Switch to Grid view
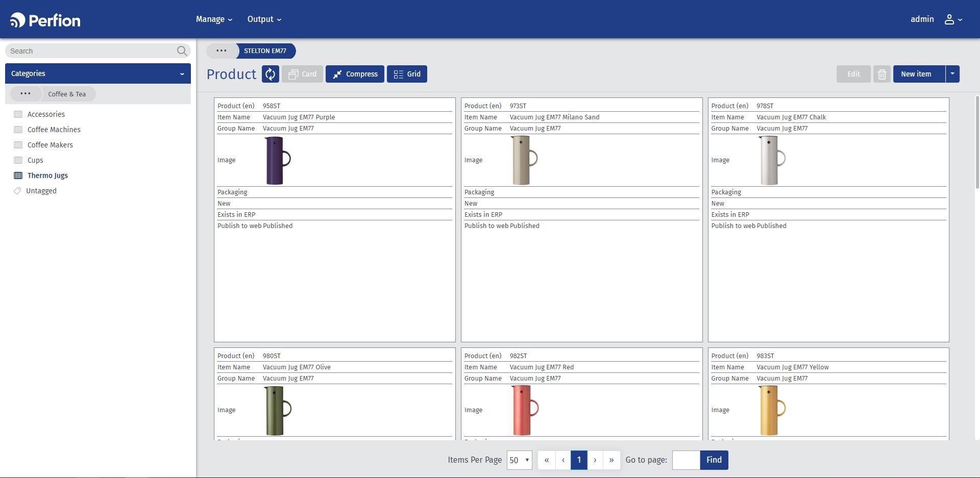 click(407, 74)
